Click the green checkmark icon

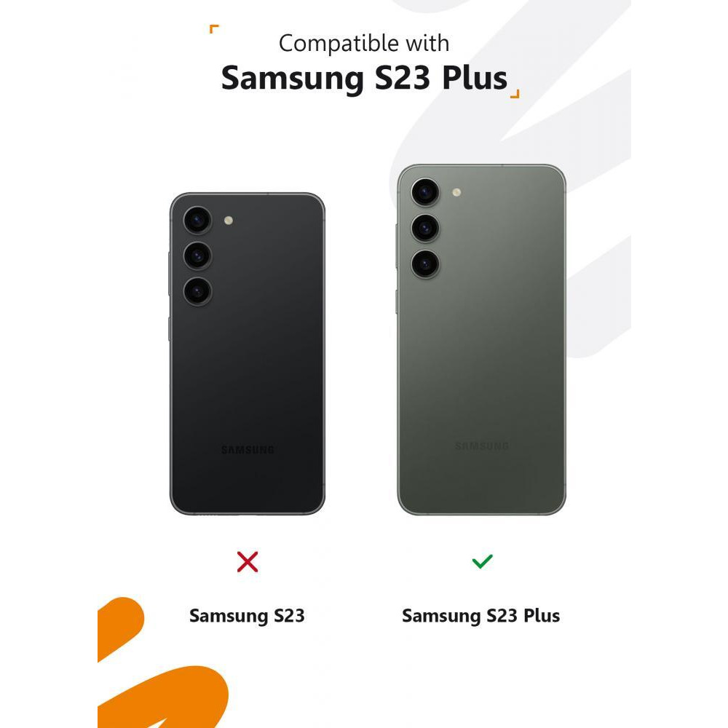(x=482, y=561)
